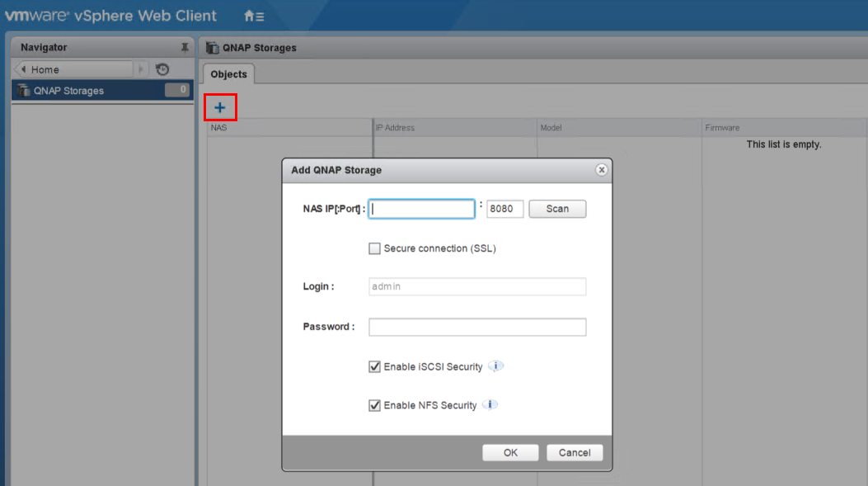Uncheck Enable NFS Security

pos(375,405)
